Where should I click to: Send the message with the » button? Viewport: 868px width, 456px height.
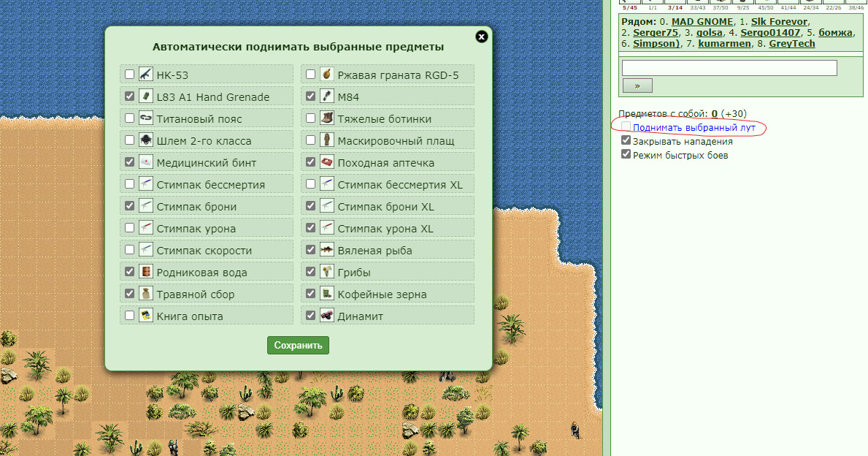pyautogui.click(x=637, y=86)
